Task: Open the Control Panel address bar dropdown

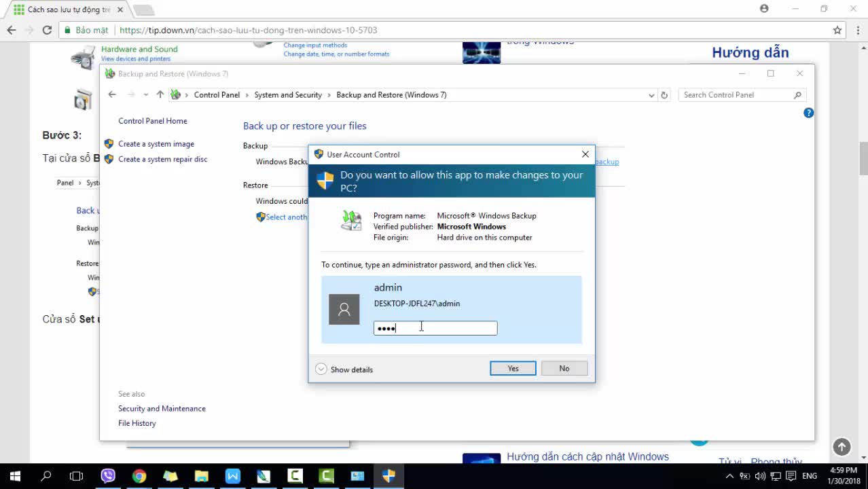Action: click(651, 95)
